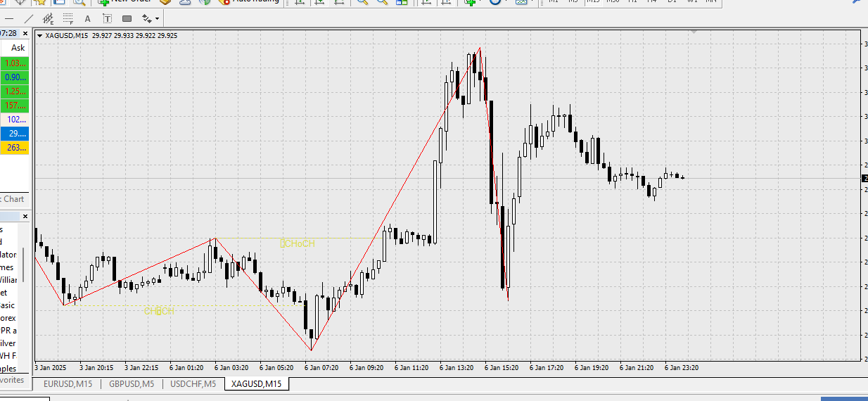Open the chart menu triangle beside XAGUSD,M15
The height and width of the screenshot is (401, 868).
[x=40, y=35]
